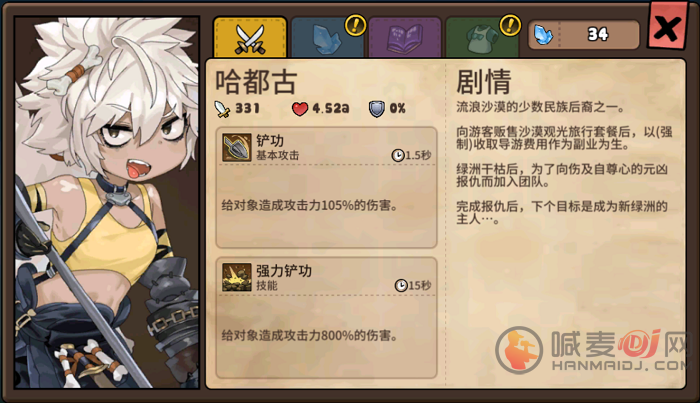Select the crossed swords combat tab

[x=250, y=37]
